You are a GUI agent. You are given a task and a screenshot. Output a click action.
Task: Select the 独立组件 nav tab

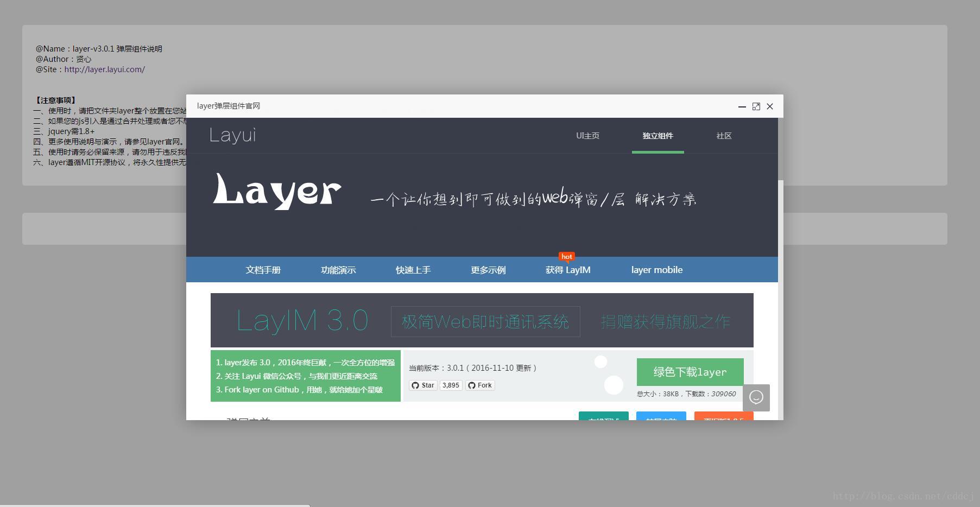[657, 136]
